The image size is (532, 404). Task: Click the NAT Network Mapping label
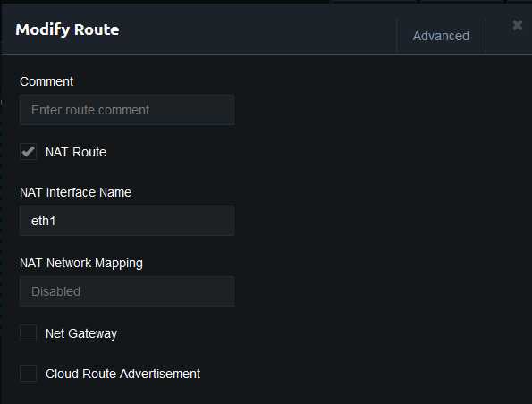(81, 264)
